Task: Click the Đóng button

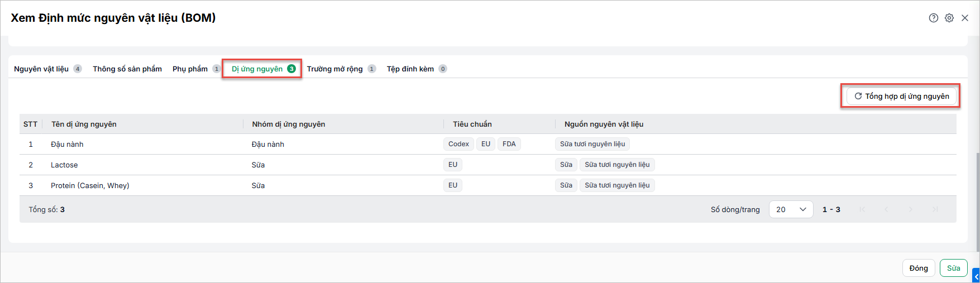Action: (x=919, y=268)
